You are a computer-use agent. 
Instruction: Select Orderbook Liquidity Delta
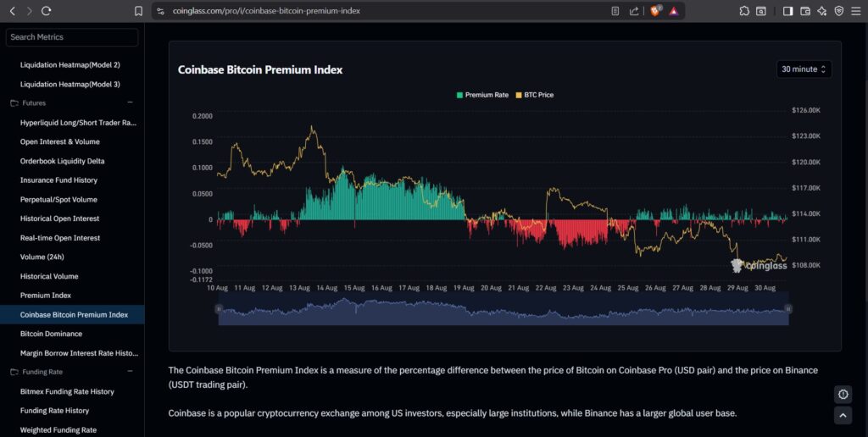pos(62,161)
